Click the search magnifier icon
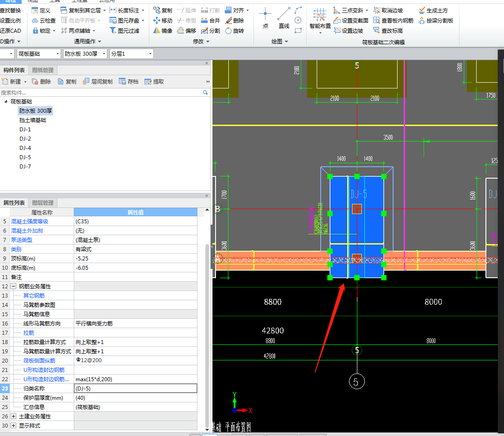 (205, 93)
